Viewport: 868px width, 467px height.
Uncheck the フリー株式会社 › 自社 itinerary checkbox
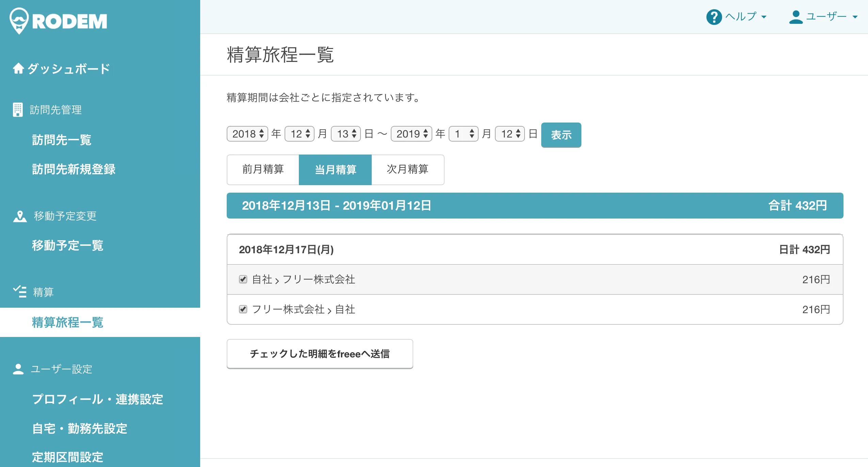[243, 309]
